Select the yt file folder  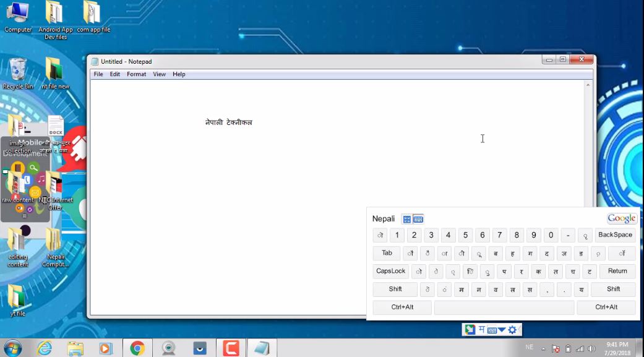pos(17,300)
